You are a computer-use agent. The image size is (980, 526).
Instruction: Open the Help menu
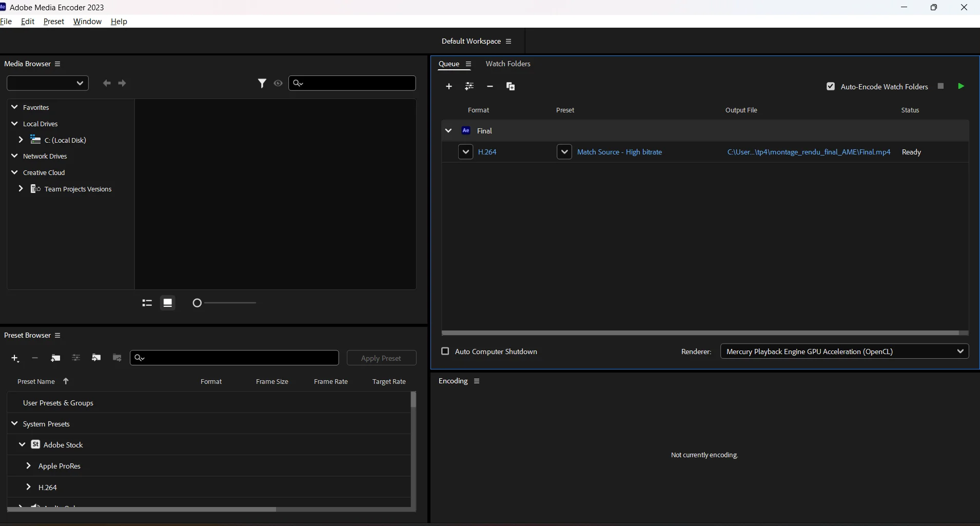(119, 21)
